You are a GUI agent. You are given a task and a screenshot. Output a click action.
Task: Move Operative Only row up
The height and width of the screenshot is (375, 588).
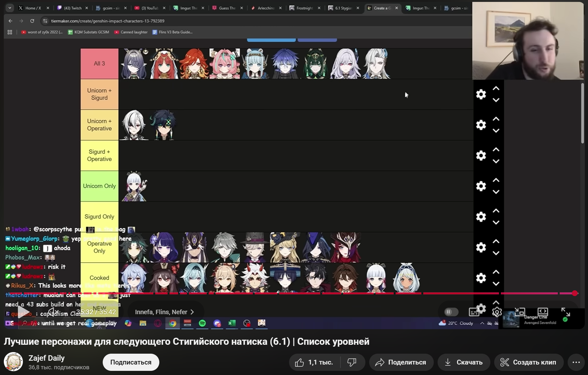click(496, 242)
